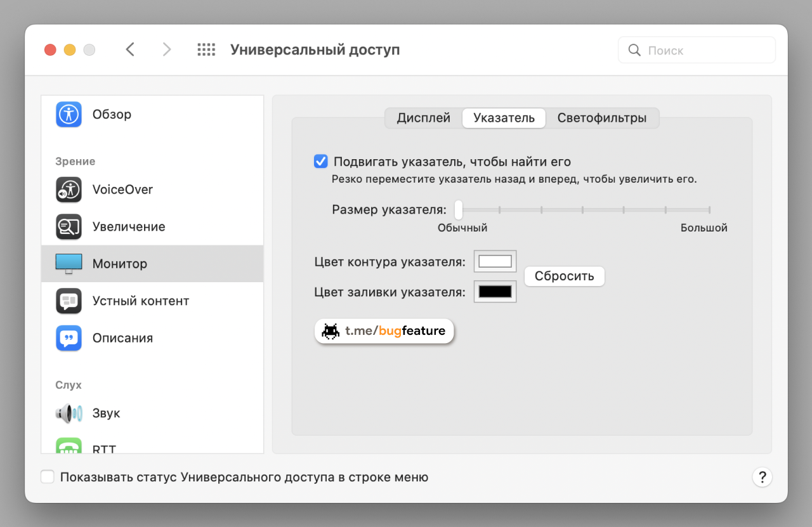Open the help question mark button
The image size is (812, 527).
point(761,477)
